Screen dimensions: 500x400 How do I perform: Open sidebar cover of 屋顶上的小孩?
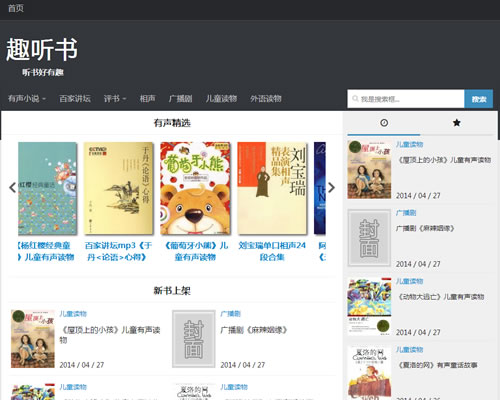point(369,169)
